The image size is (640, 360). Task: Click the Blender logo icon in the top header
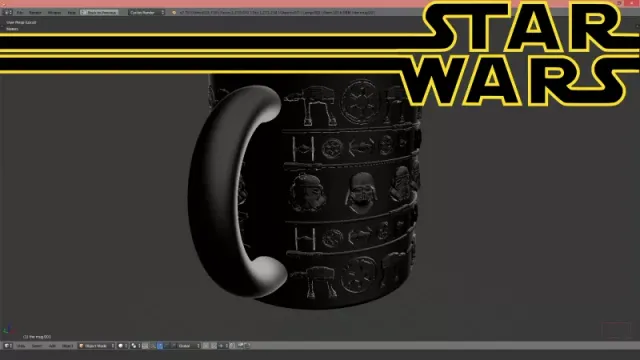174,13
